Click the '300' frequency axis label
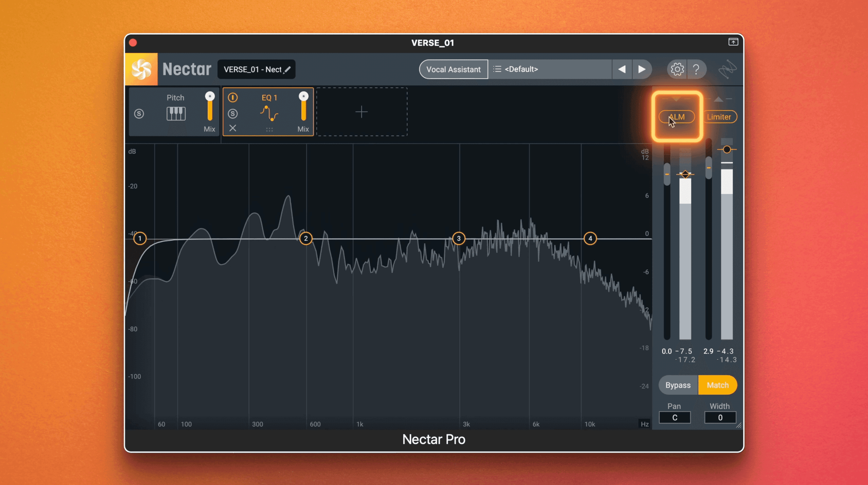The height and width of the screenshot is (485, 868). point(258,424)
